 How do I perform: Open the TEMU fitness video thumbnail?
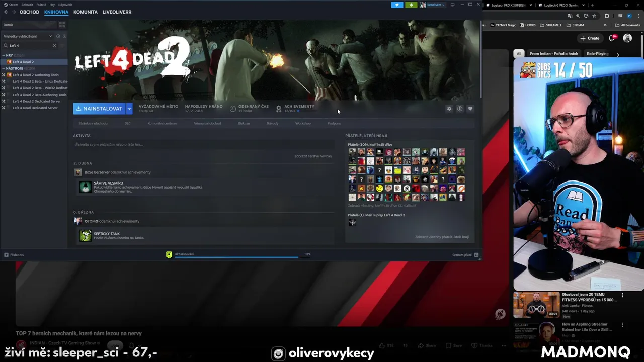point(536,305)
